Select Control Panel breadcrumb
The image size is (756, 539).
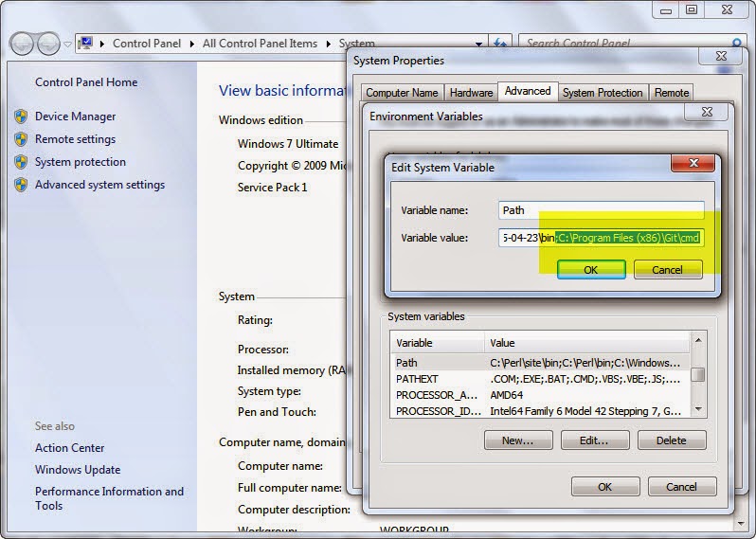pyautogui.click(x=147, y=44)
